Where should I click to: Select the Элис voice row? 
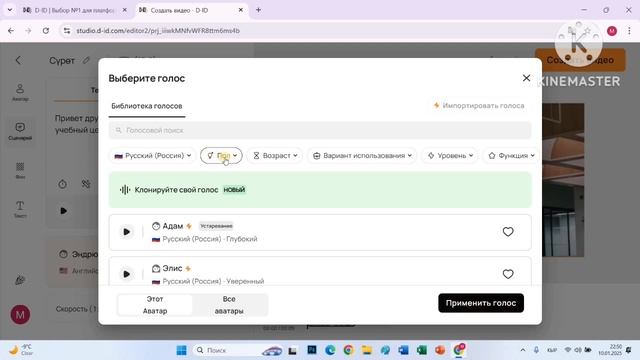[x=320, y=271]
